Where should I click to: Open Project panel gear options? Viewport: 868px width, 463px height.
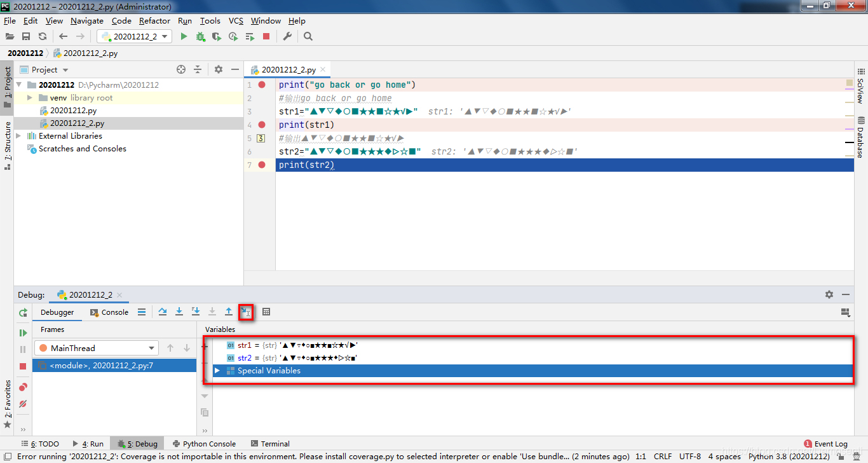(x=219, y=69)
